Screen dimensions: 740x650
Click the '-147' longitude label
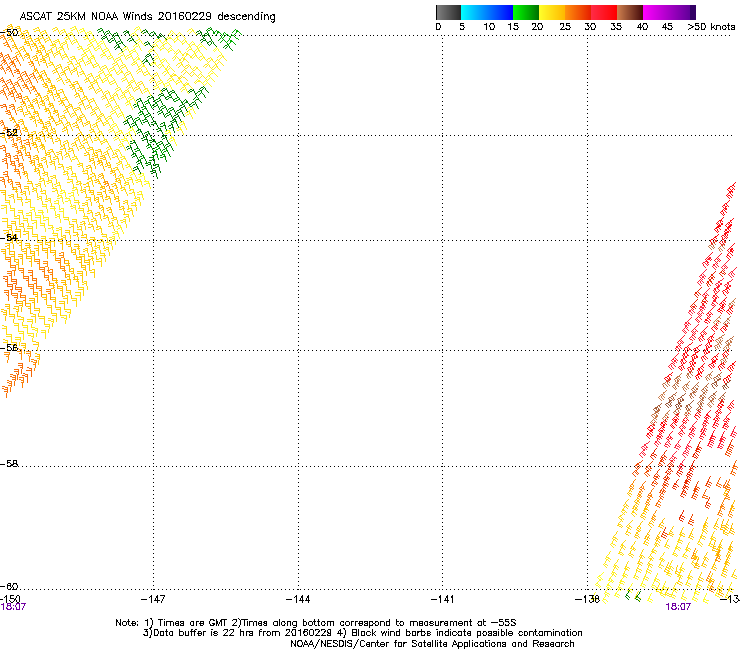click(x=153, y=599)
